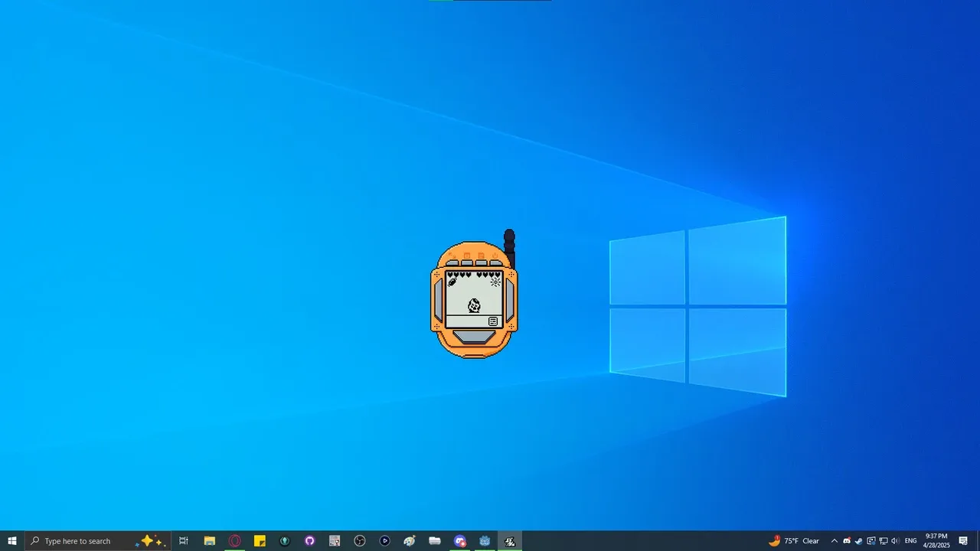Launch Steam from the system tray

point(858,541)
